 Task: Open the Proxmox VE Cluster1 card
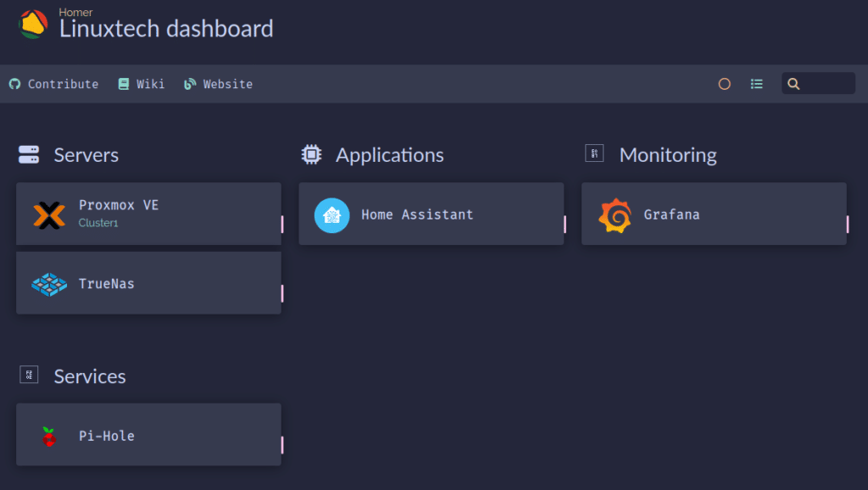(x=149, y=214)
